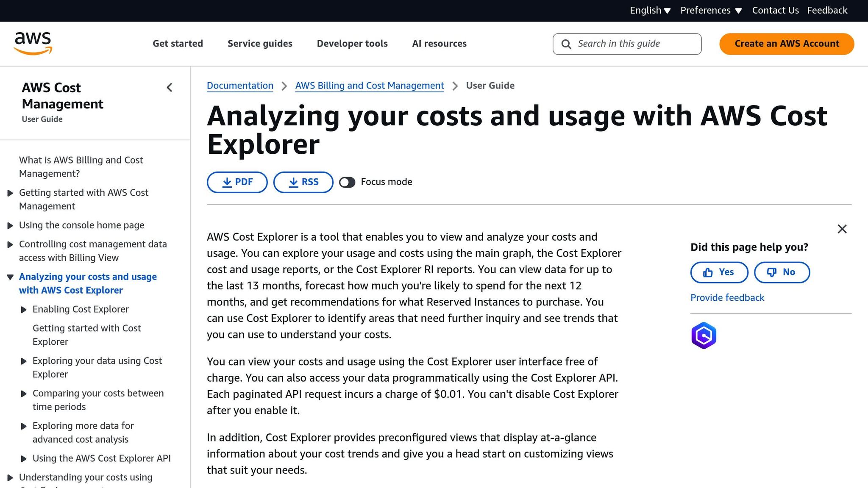Screen dimensions: 868x488
Task: Expand Understanding your costs using section
Action: pos(10,478)
